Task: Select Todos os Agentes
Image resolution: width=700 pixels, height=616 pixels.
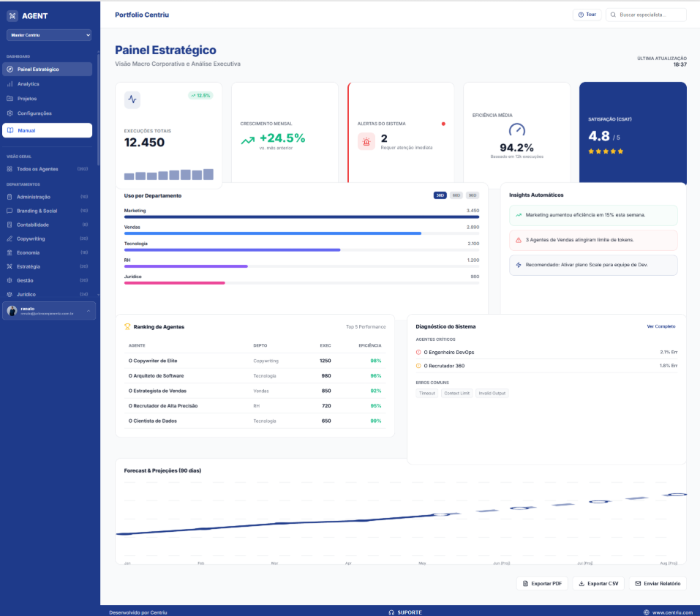Action: click(48, 169)
